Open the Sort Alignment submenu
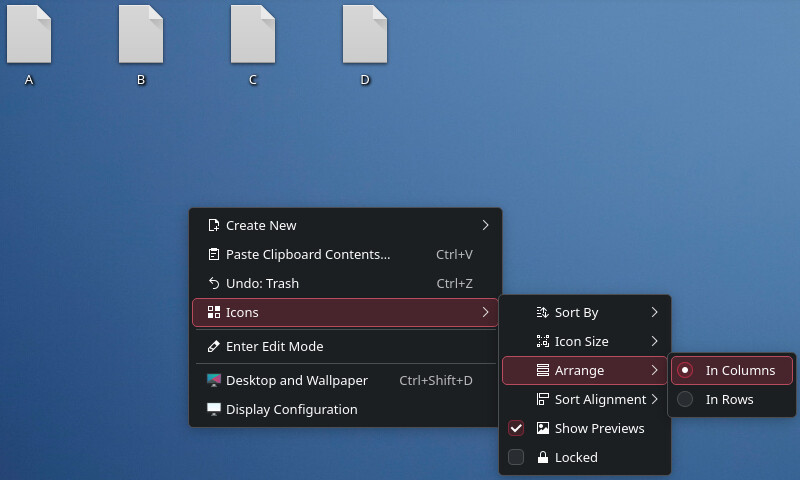This screenshot has width=800, height=480. (600, 399)
